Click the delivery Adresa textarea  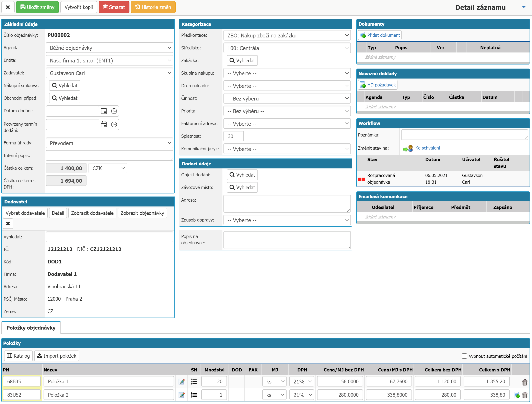point(287,204)
